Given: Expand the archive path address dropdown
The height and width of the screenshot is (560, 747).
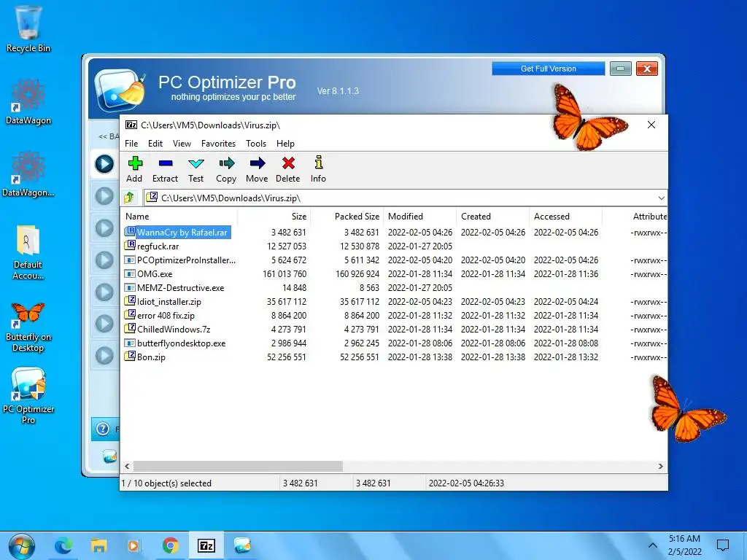Looking at the screenshot, I should pyautogui.click(x=661, y=198).
